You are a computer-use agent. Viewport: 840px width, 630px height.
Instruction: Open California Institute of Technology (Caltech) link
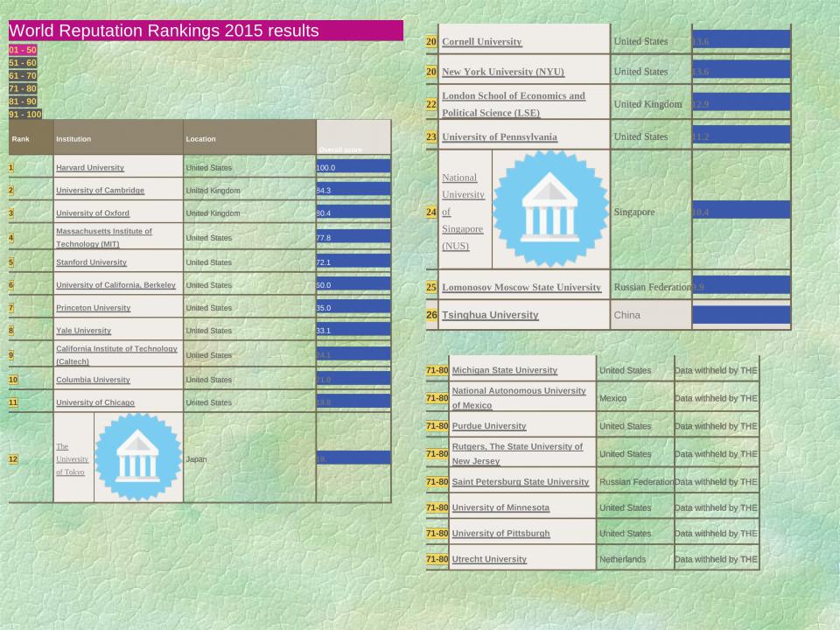116,354
